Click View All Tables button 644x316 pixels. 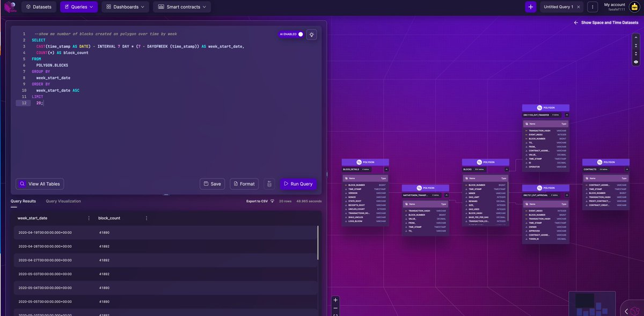[x=40, y=183]
